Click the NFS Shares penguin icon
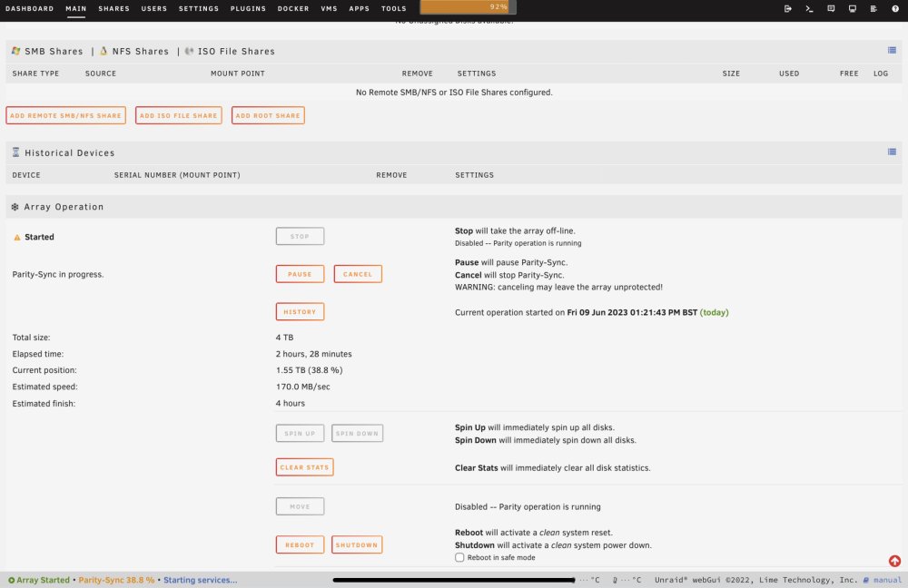Screen dimensions: 908x588 pos(104,51)
